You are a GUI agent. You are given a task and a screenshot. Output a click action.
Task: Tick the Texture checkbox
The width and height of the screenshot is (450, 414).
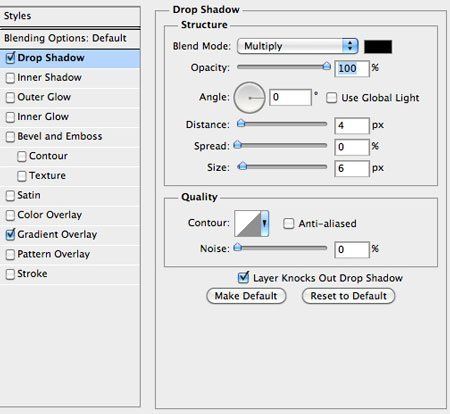tap(22, 176)
